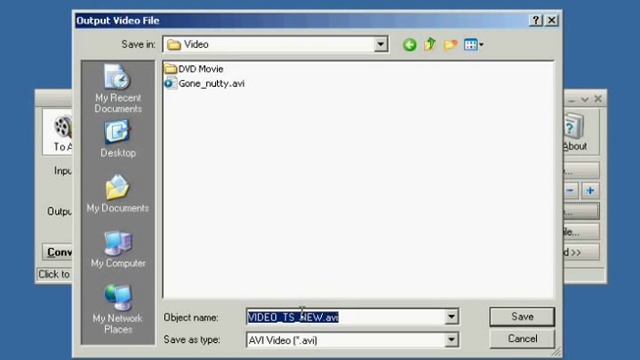Click the Convert button in background window
The height and width of the screenshot is (360, 640).
pos(58,252)
